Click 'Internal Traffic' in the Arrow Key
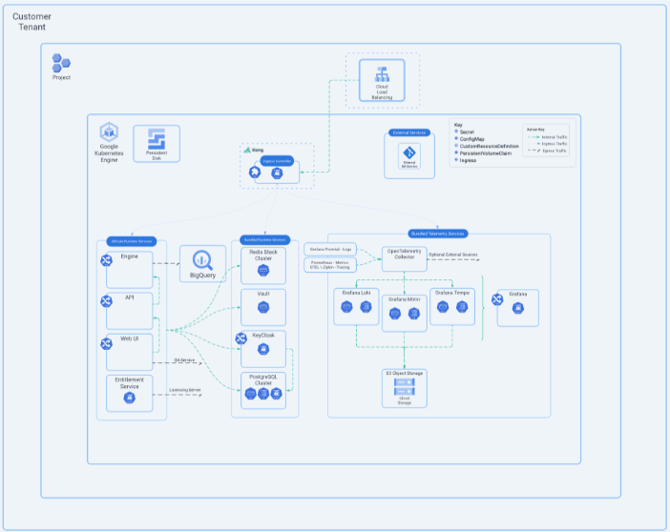This screenshot has height=532, width=670. pos(554,137)
